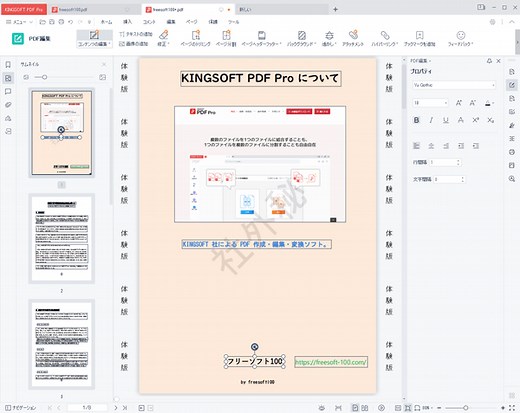Open a new tab with the plus button
This screenshot has width=520, height=413.
pyautogui.click(x=336, y=9)
